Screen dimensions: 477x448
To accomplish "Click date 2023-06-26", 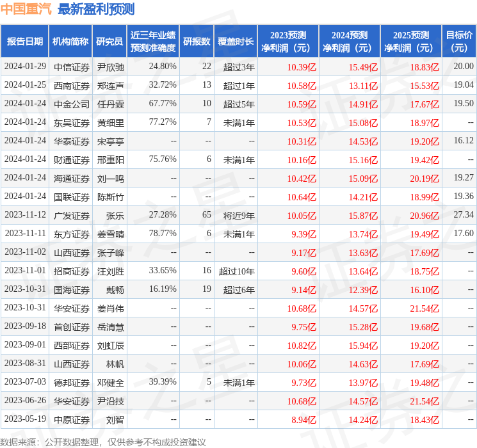I will pos(25,400).
